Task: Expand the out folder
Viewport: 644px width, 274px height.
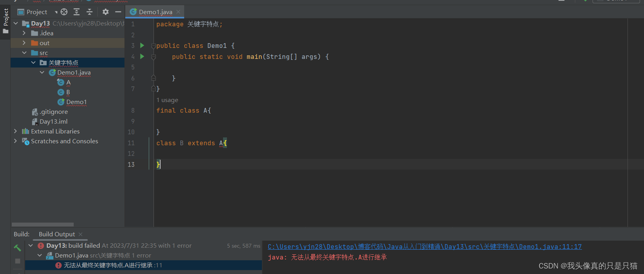Action: click(x=24, y=43)
